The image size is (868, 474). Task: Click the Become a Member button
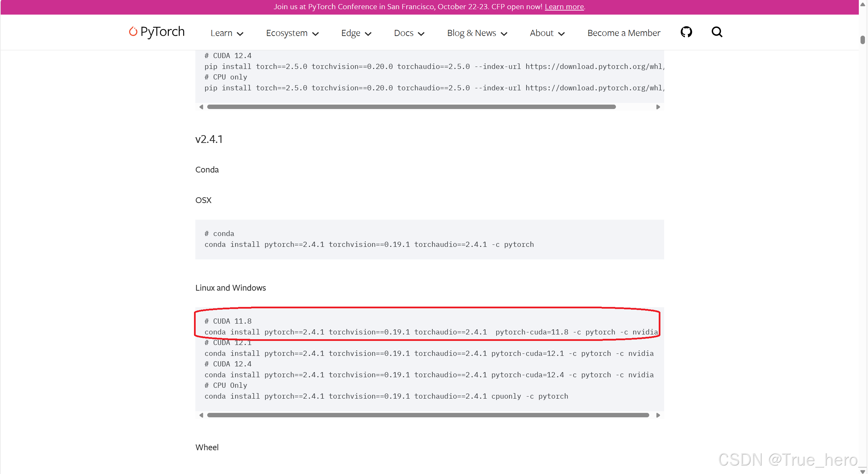pyautogui.click(x=623, y=33)
